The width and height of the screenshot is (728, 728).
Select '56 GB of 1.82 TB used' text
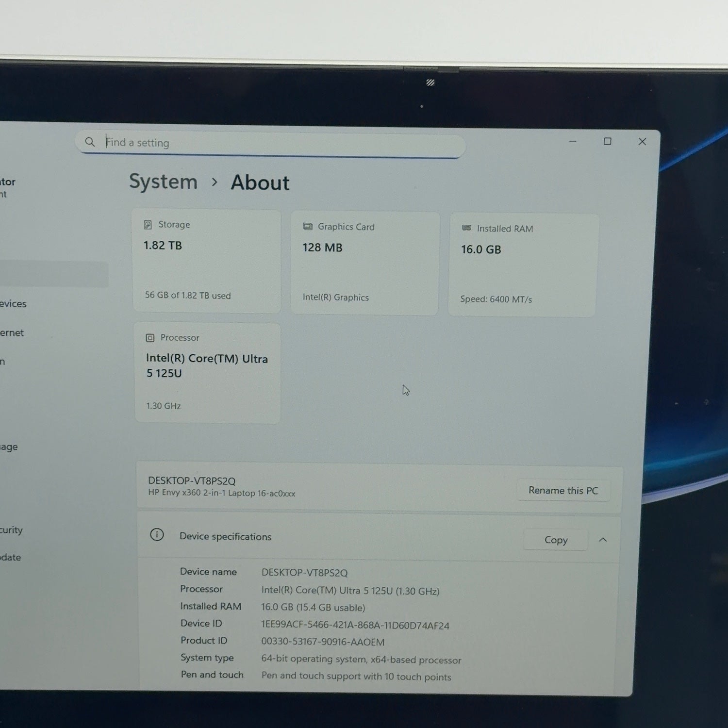(x=188, y=296)
